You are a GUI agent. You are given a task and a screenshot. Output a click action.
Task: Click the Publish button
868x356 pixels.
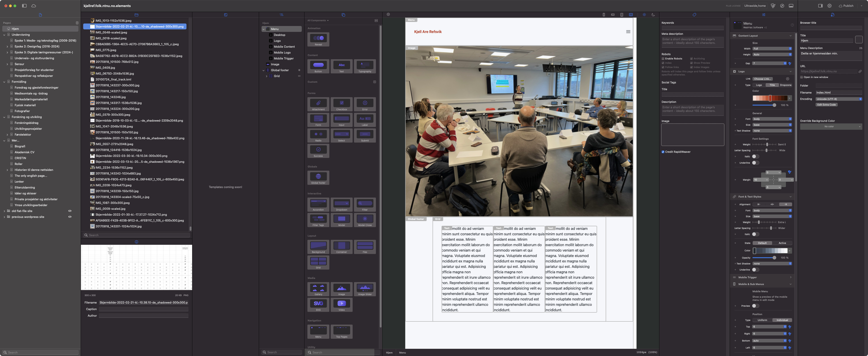tap(846, 6)
